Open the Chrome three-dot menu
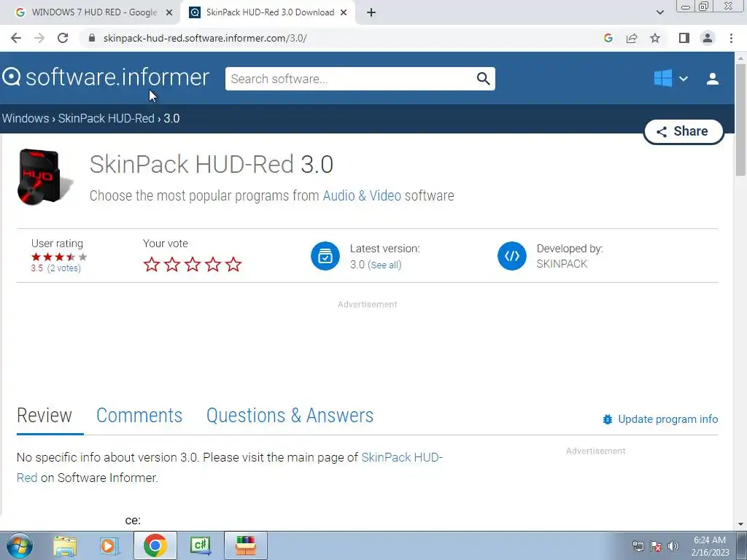 pos(731,38)
